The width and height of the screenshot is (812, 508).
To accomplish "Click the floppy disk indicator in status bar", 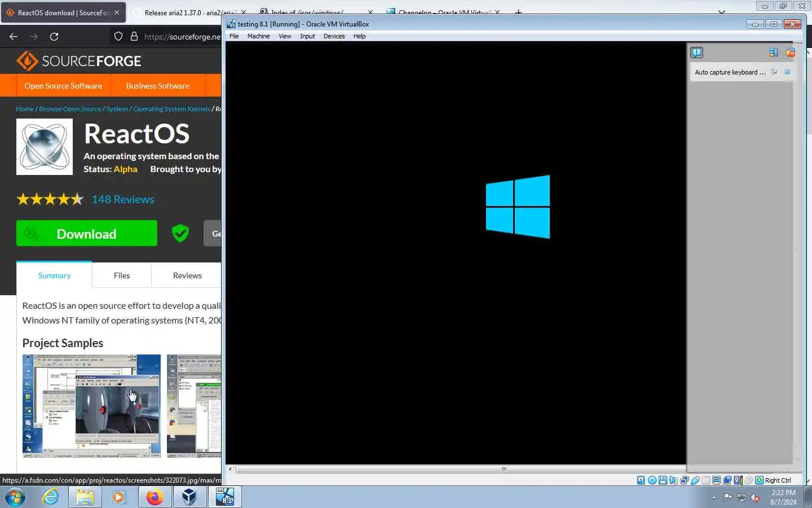I will 663,480.
